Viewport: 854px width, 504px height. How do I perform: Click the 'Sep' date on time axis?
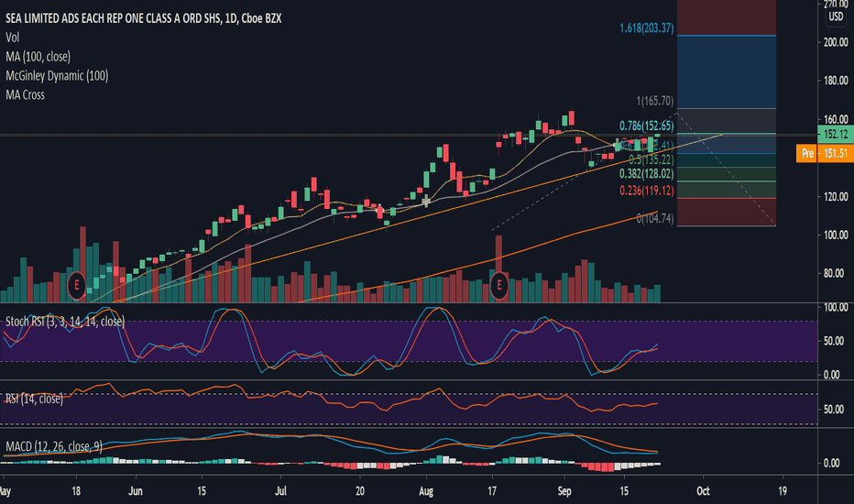click(564, 491)
